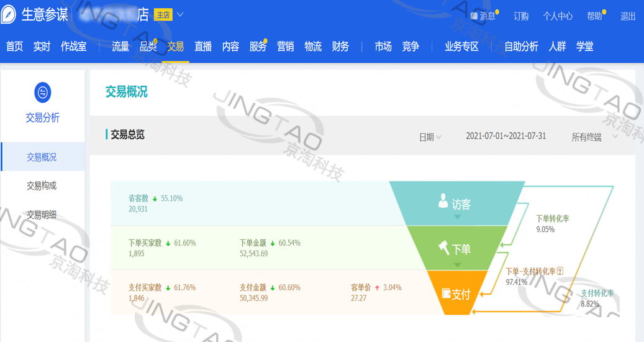Click the 退出 logout link

pyautogui.click(x=628, y=16)
